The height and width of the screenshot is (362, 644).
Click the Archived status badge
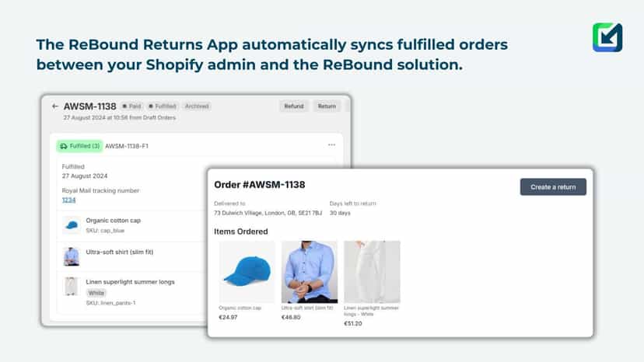point(197,106)
